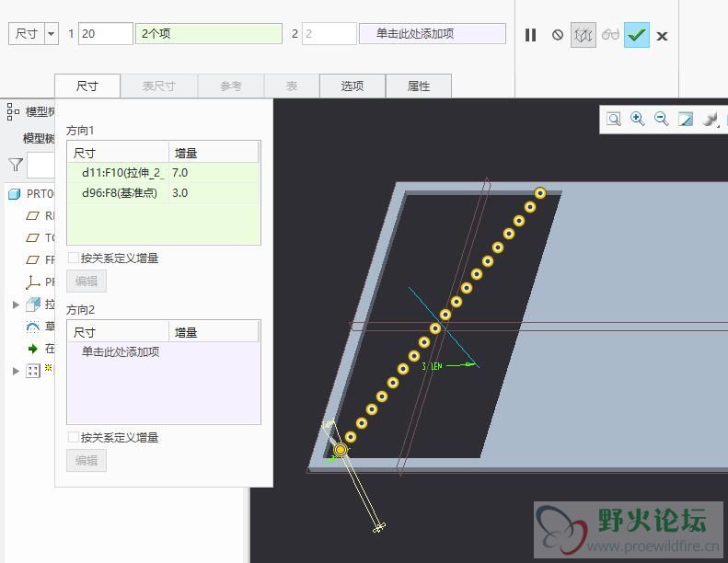Select the sketch feature icon in tree
The height and width of the screenshot is (563, 728).
click(x=32, y=327)
